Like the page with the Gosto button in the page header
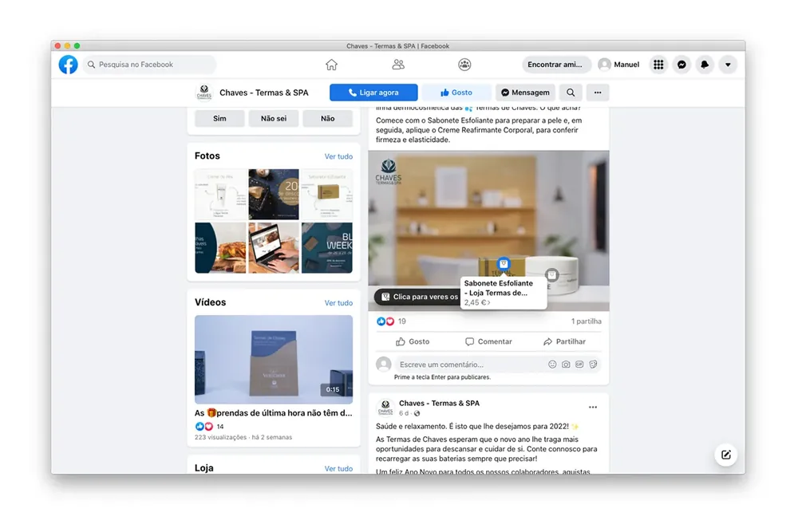 456,93
